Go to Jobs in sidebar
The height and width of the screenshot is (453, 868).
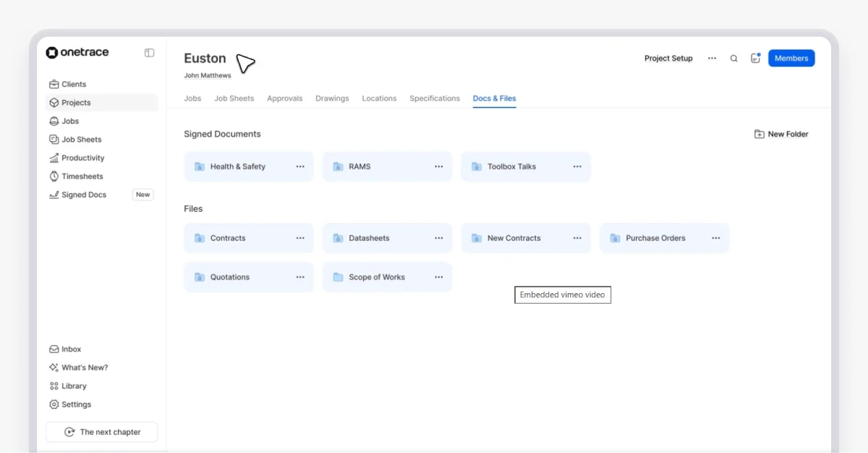point(101,121)
